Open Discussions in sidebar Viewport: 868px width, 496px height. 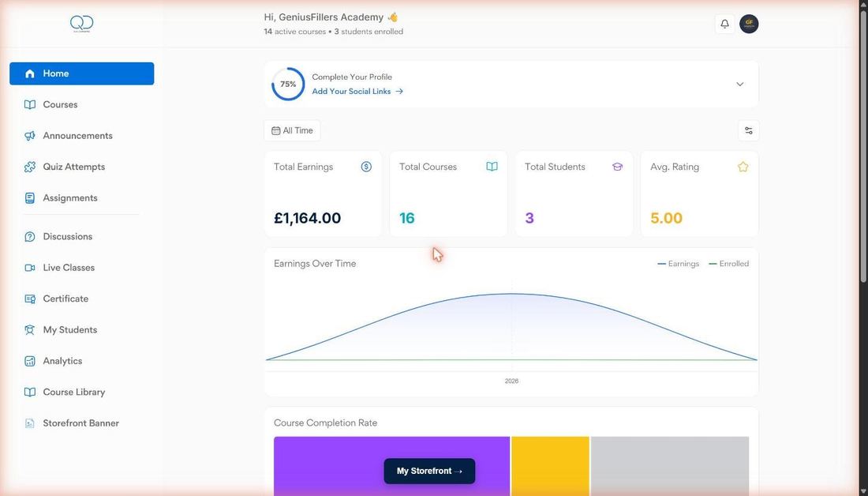click(x=82, y=237)
